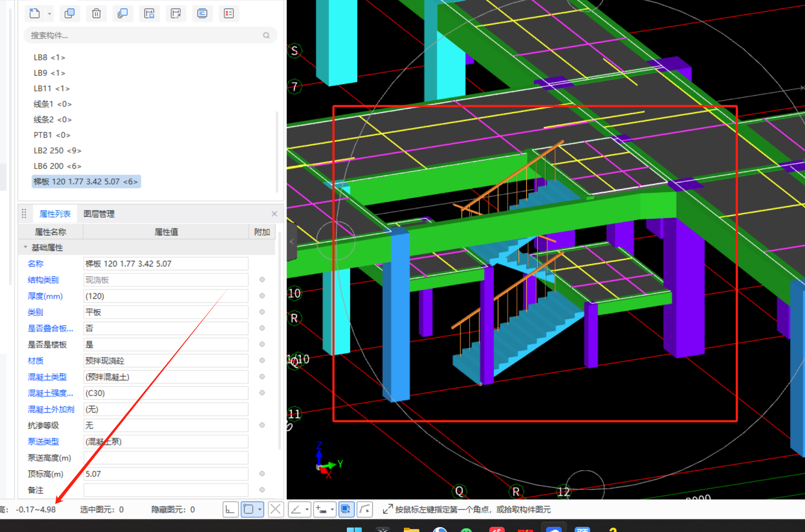This screenshot has width=805, height=532.
Task: Click the angle snap icon in status bar
Action: click(296, 509)
